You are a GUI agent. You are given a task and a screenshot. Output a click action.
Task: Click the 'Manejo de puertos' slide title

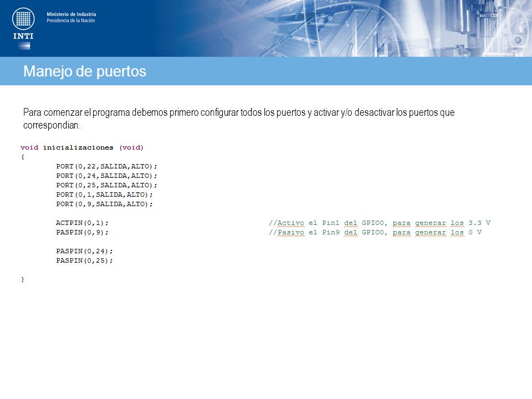point(85,71)
